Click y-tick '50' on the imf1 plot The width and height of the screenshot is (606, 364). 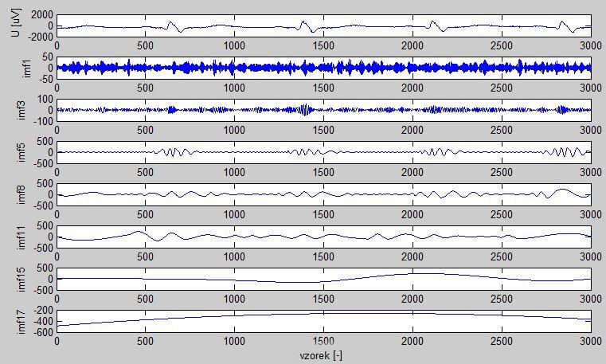pos(48,57)
